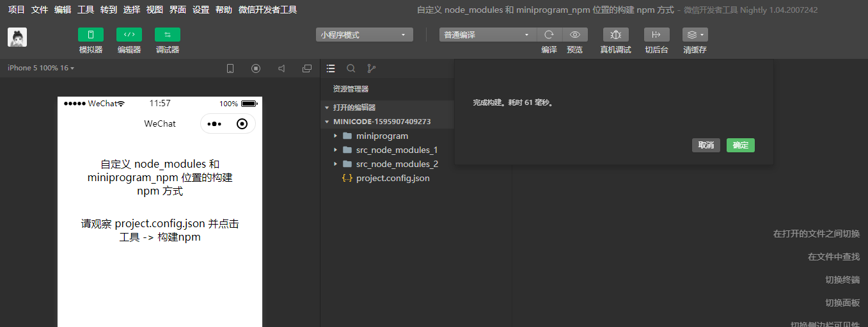Click the 资源管理器 panel header
Screen dimensions: 868x327
click(x=351, y=89)
